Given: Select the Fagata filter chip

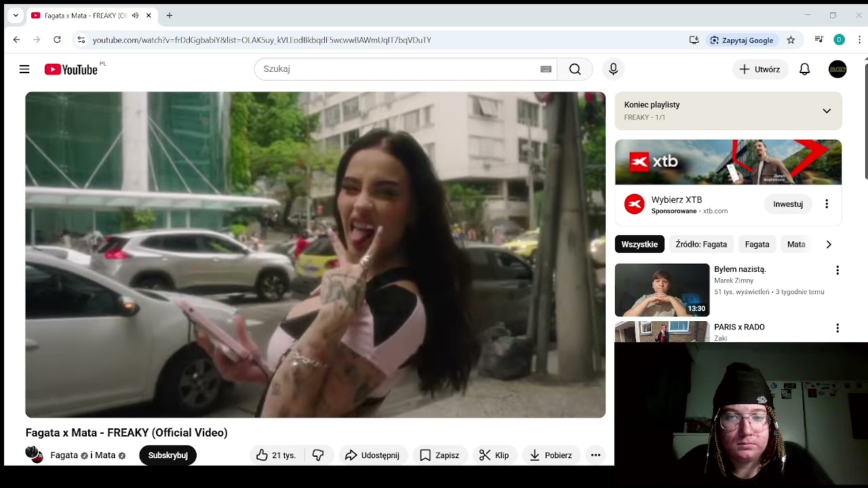Looking at the screenshot, I should pyautogui.click(x=757, y=245).
